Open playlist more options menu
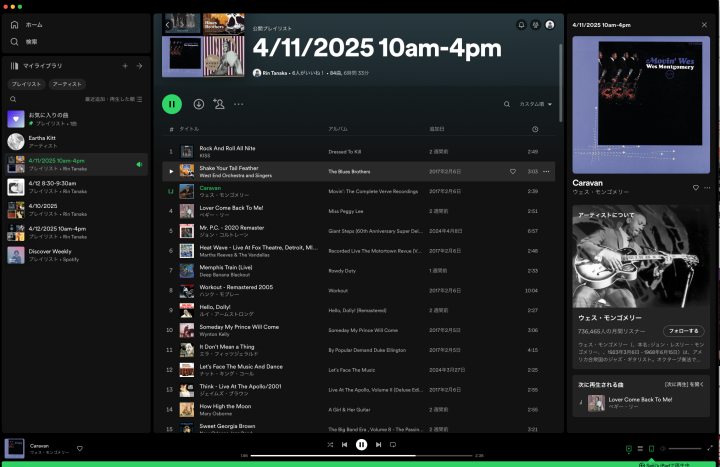The width and height of the screenshot is (720, 467). click(x=238, y=104)
